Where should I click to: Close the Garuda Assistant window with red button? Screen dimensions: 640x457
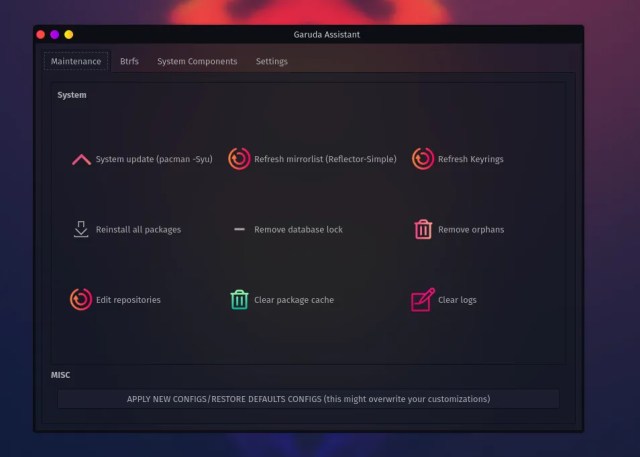[40, 35]
